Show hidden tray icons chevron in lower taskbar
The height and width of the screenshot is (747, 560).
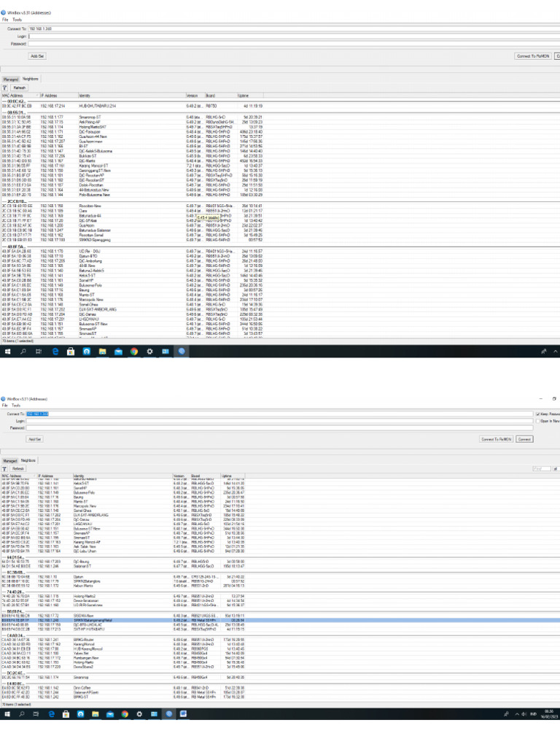click(517, 714)
